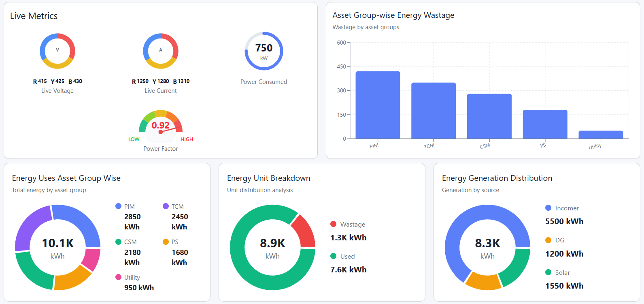Click the Live Current donut gauge
The width and height of the screenshot is (644, 304).
(161, 51)
